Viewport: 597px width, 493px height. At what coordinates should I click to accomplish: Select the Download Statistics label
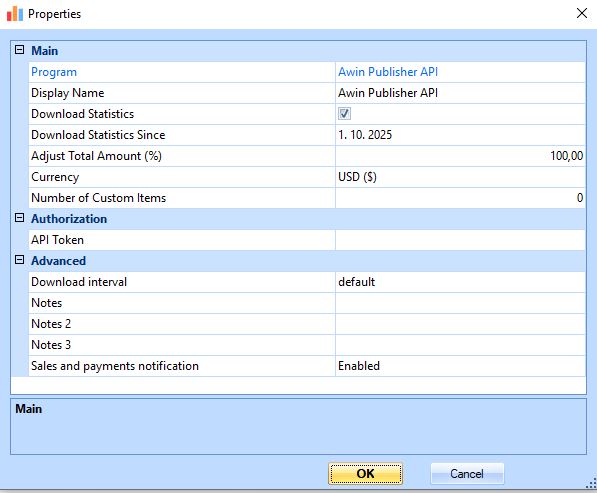tap(82, 114)
